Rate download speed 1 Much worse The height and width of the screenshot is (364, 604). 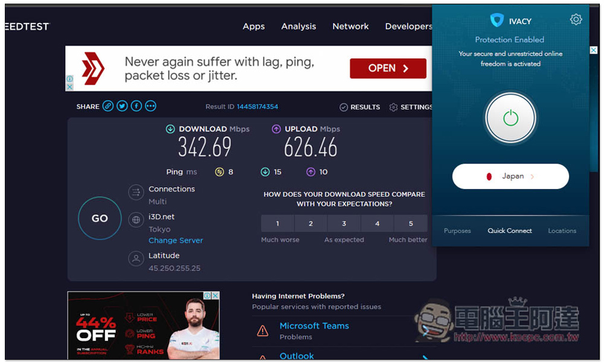tap(277, 223)
